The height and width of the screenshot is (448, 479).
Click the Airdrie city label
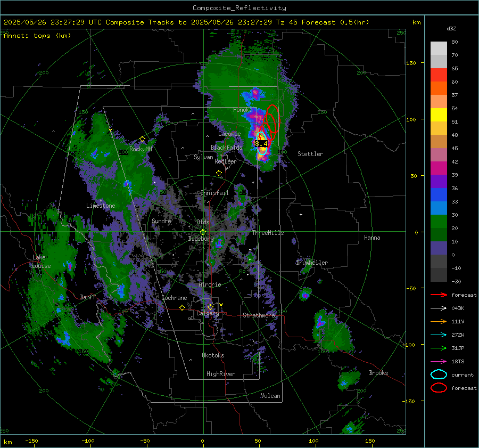point(210,284)
